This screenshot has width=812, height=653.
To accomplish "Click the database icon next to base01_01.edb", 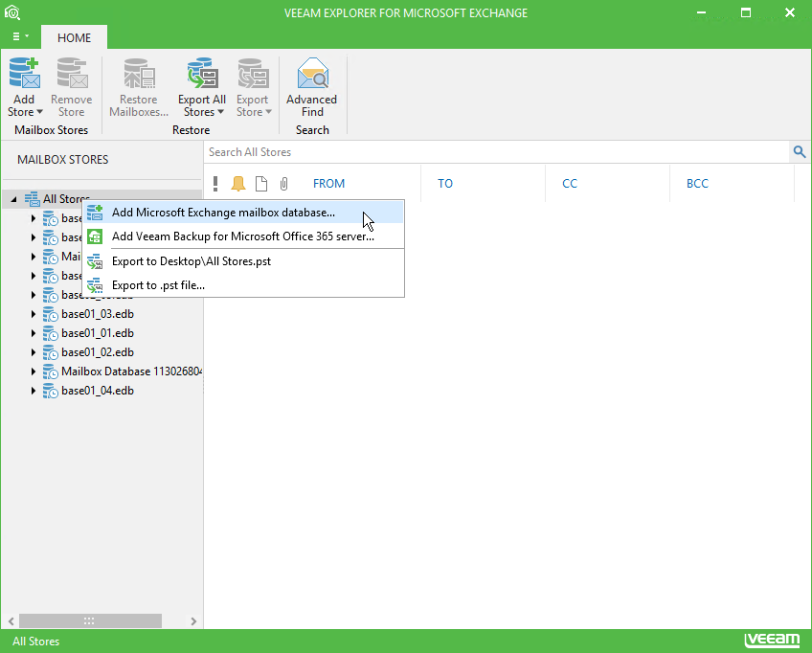I will pos(50,333).
